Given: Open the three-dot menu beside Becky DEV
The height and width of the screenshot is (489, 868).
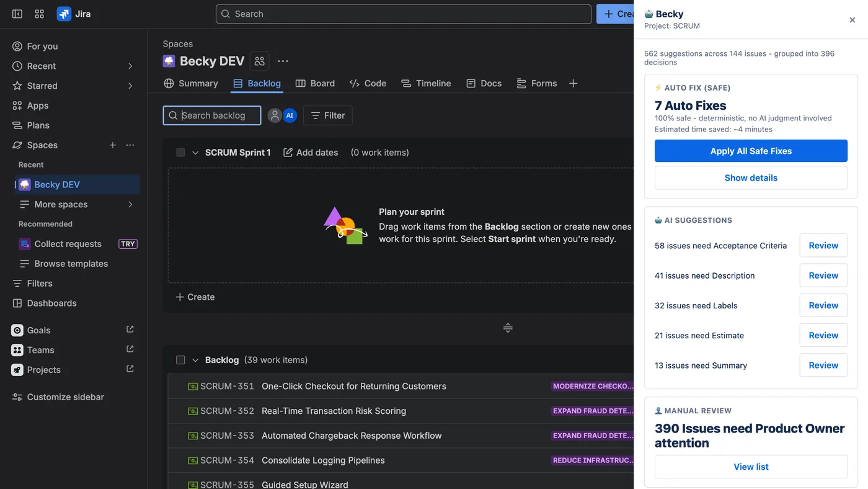Looking at the screenshot, I should [x=283, y=61].
